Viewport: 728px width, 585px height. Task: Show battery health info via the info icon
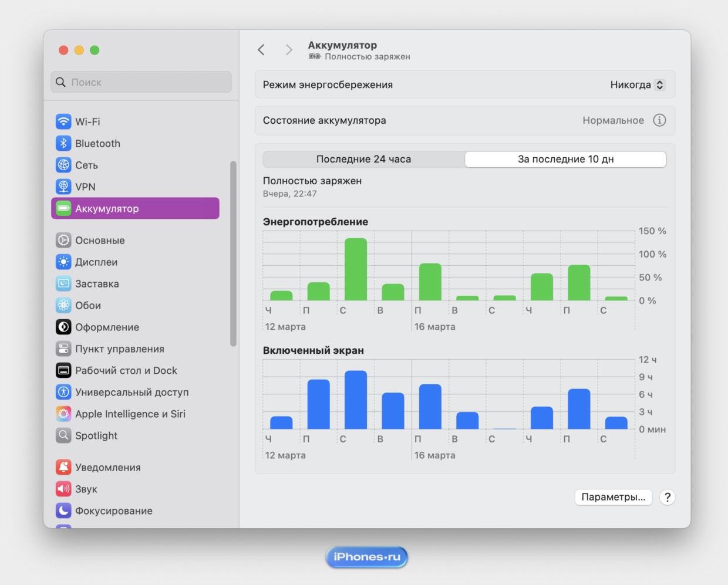click(x=659, y=120)
